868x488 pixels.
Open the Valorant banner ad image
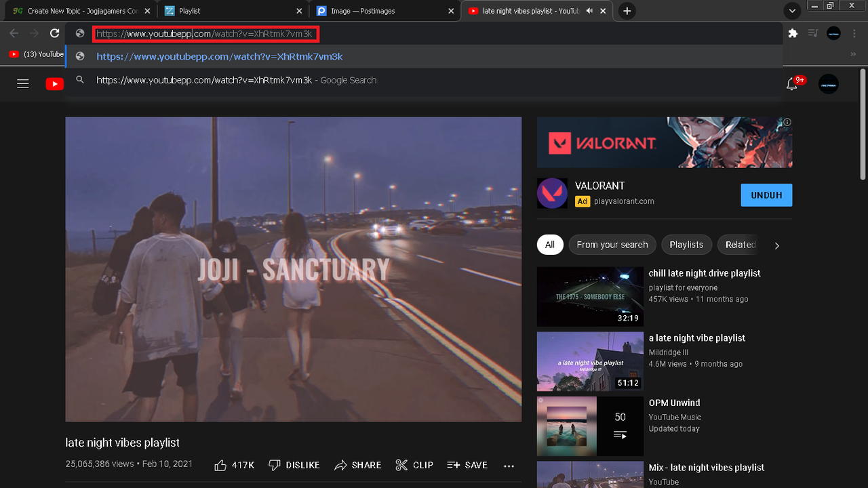pyautogui.click(x=665, y=142)
